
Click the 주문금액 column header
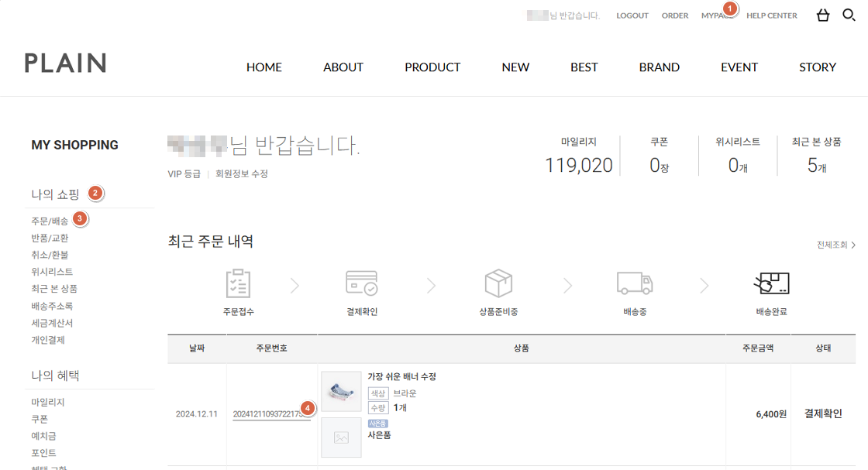pos(758,348)
